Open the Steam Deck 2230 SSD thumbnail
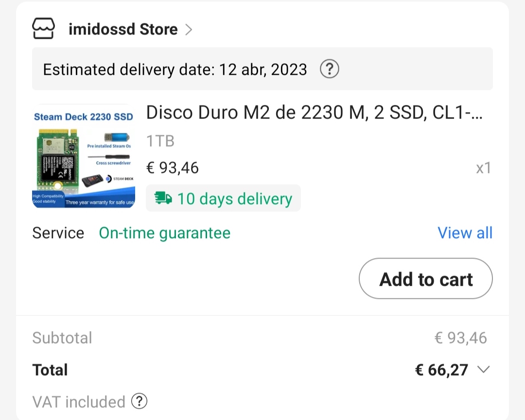Image resolution: width=525 pixels, height=420 pixels. point(83,157)
